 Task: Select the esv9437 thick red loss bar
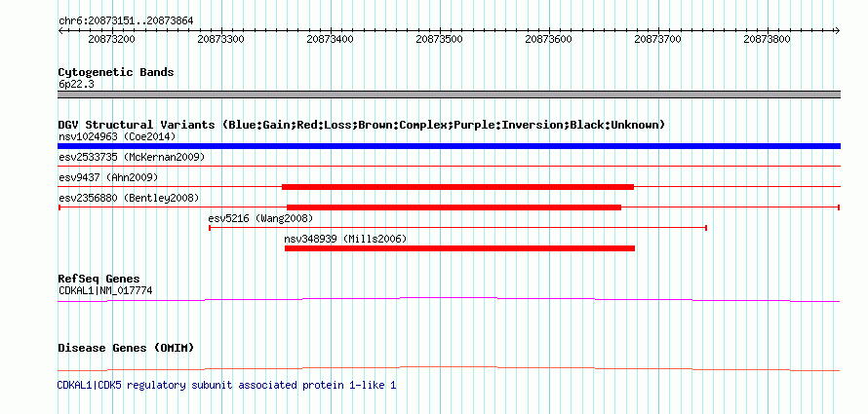click(457, 187)
